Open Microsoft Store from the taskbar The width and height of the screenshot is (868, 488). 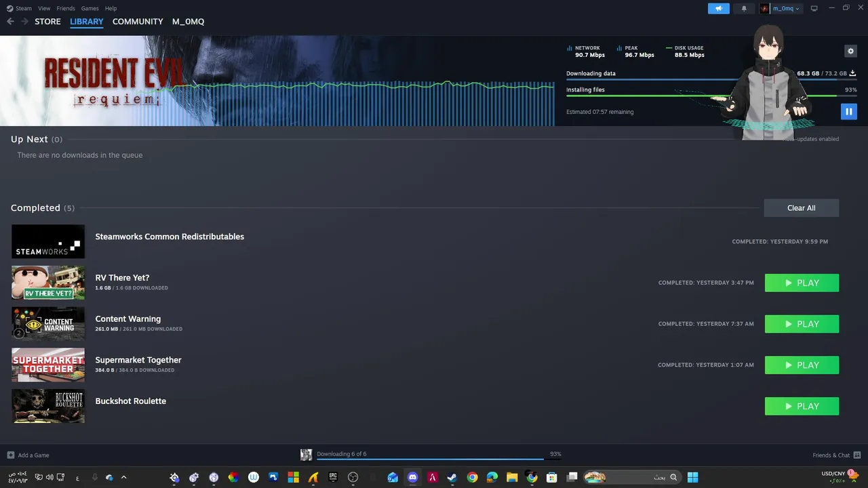tap(552, 477)
